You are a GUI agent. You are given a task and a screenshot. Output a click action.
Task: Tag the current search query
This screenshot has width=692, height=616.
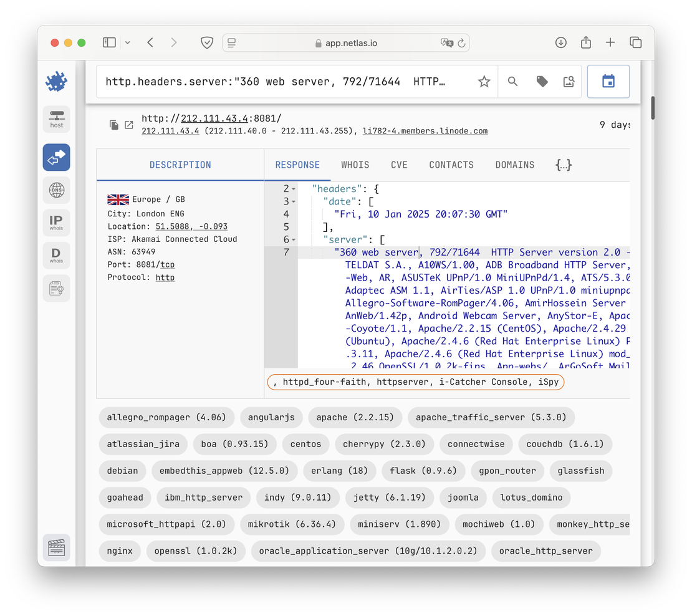[541, 81]
